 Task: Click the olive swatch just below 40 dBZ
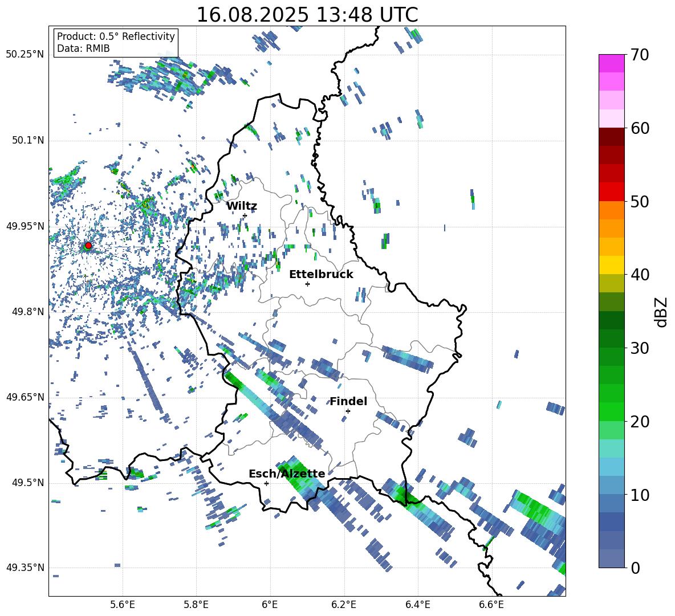[x=611, y=283]
